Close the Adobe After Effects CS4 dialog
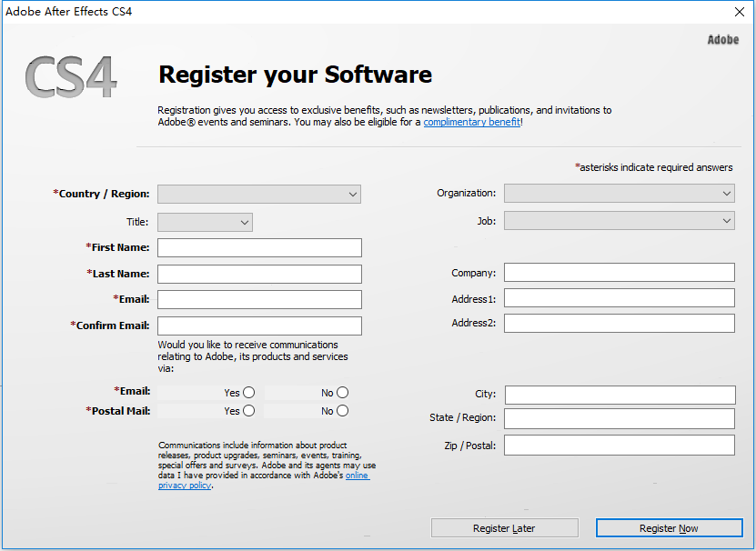 click(x=739, y=12)
